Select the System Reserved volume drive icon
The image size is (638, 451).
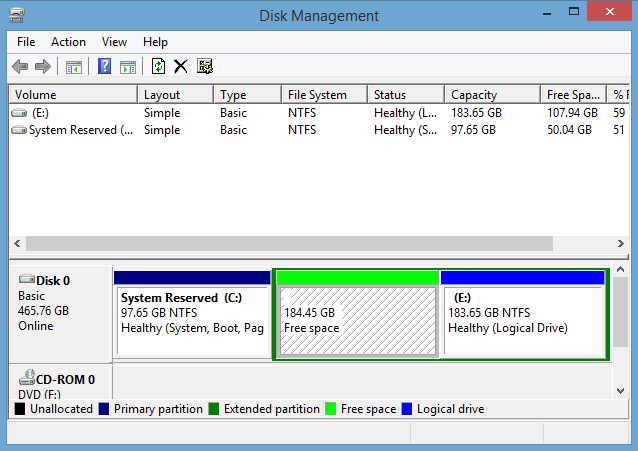pos(19,130)
